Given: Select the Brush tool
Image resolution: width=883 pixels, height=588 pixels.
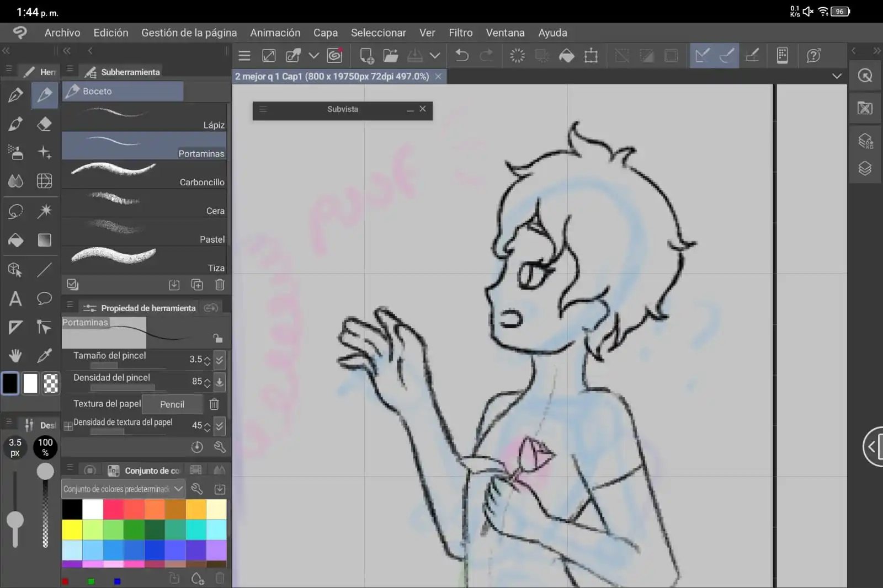Looking at the screenshot, I should (x=15, y=124).
